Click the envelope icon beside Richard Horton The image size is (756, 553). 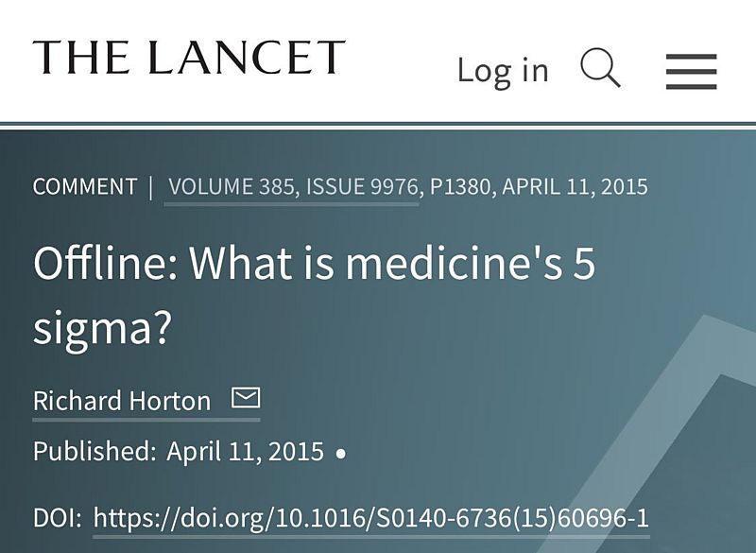pyautogui.click(x=246, y=398)
